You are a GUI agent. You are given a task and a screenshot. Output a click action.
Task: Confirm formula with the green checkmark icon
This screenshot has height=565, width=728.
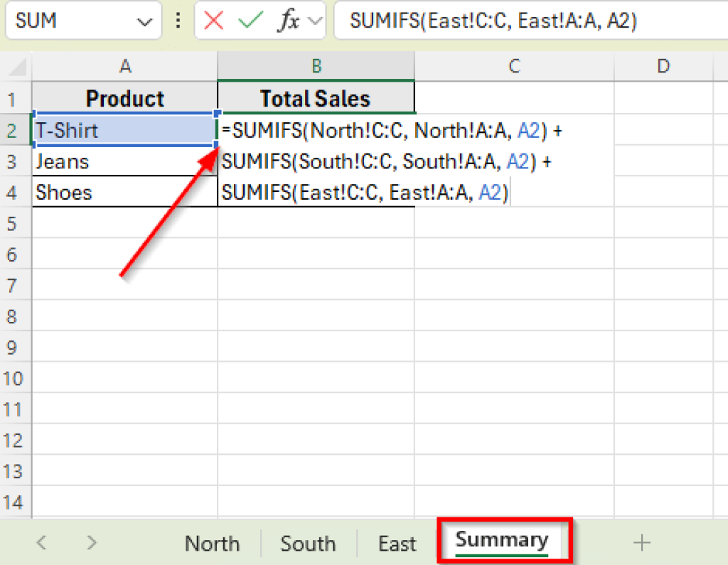click(x=249, y=21)
